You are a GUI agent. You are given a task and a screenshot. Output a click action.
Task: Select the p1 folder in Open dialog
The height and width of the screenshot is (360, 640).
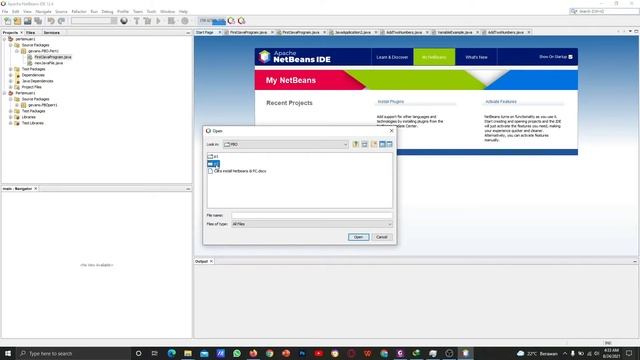point(213,156)
